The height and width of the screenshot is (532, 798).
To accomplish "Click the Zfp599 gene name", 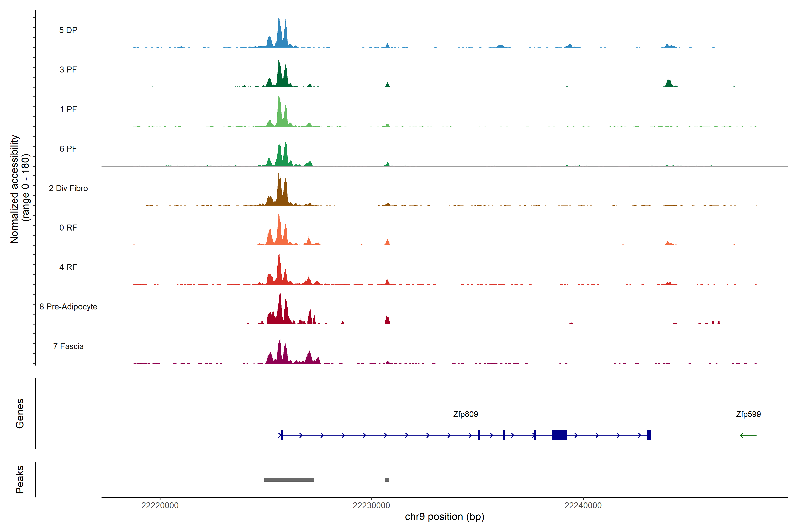I will 748,414.
